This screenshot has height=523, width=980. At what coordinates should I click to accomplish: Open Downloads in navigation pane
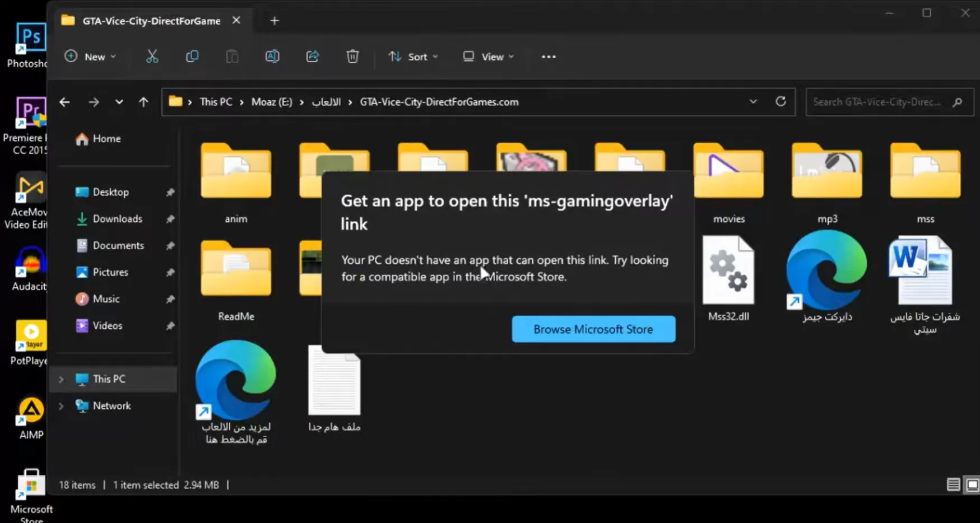point(117,219)
